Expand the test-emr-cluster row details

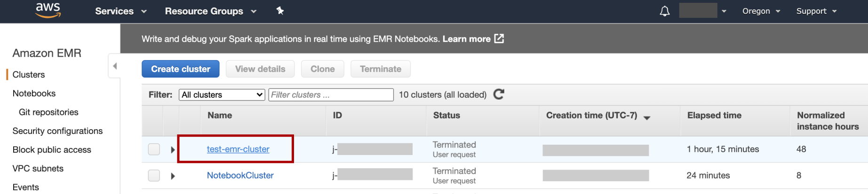point(173,149)
